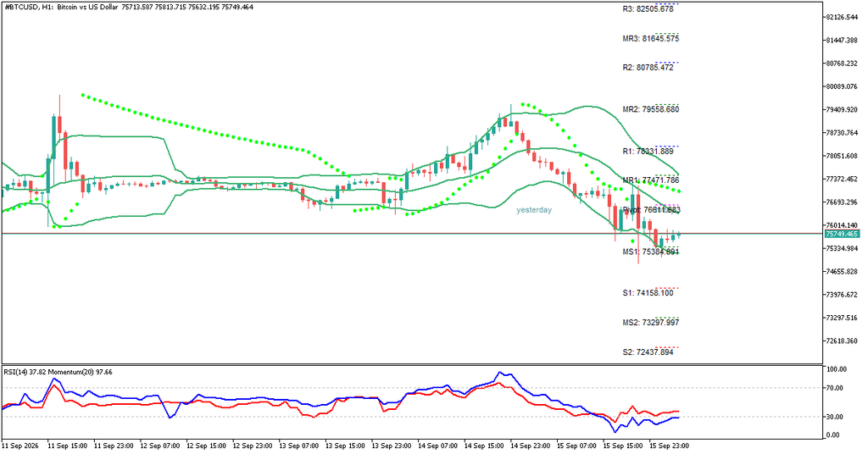This screenshot has height=454, width=868.
Task: Click price axis value 80089.076
Action: click(x=842, y=86)
